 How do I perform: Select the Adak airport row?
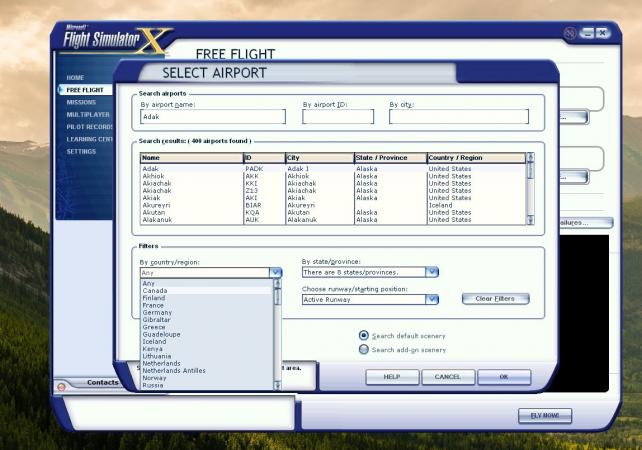point(333,169)
